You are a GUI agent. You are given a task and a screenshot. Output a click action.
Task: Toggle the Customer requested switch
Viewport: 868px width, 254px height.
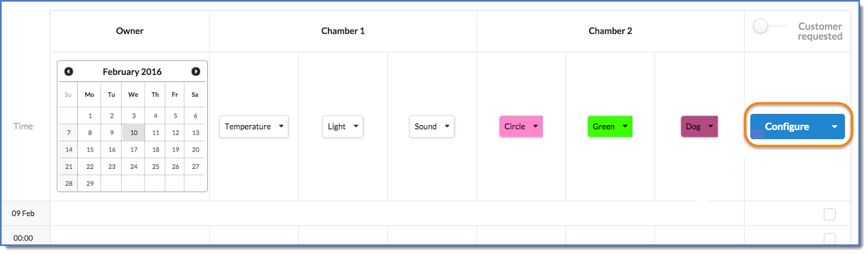coord(762,26)
